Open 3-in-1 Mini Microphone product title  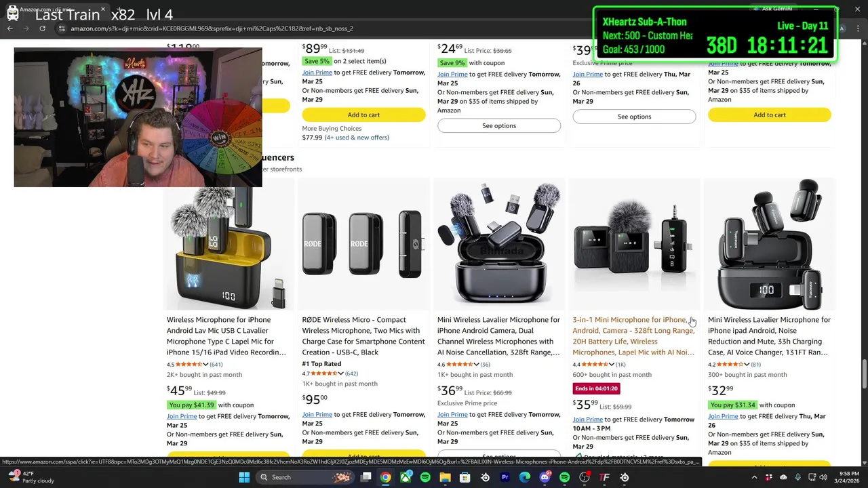point(633,336)
